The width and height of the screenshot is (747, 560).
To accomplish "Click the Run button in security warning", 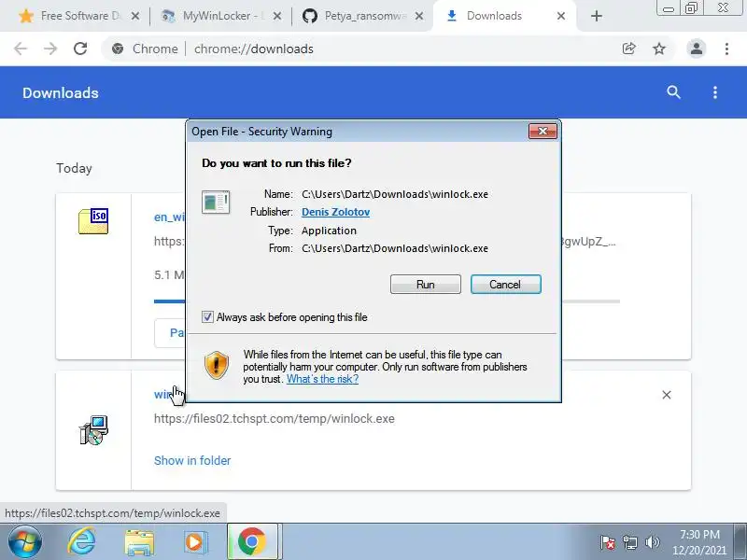I will 426,285.
